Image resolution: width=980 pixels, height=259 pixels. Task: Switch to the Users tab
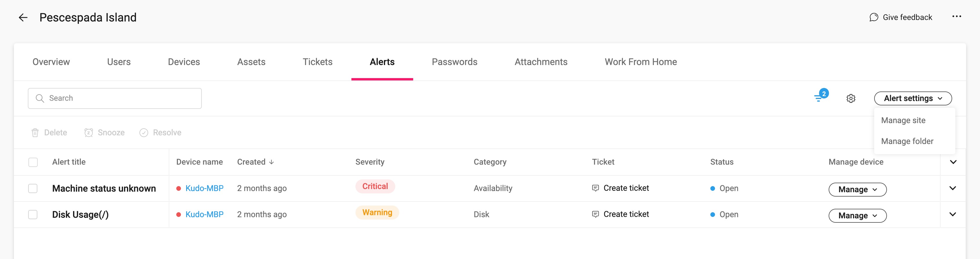pyautogui.click(x=119, y=62)
